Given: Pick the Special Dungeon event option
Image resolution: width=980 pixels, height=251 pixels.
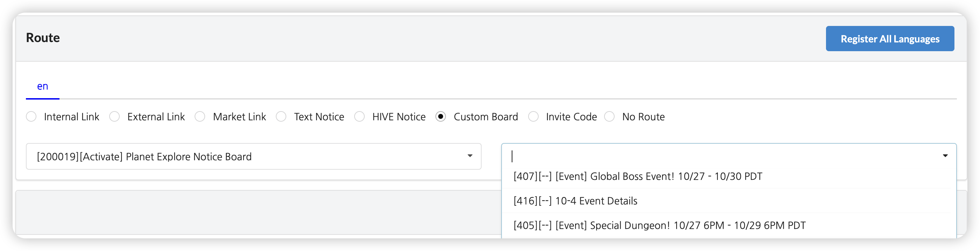Looking at the screenshot, I should [x=659, y=225].
